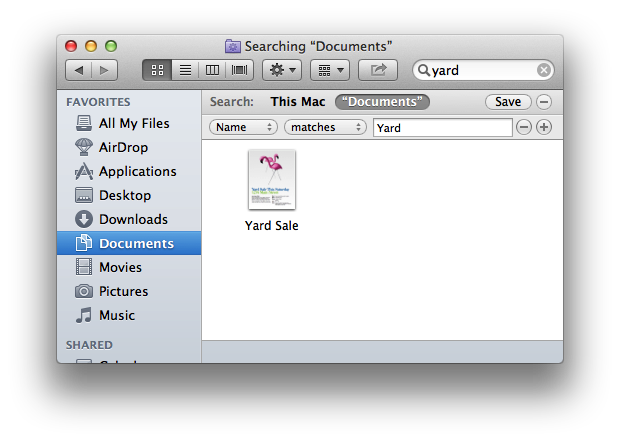620x442 pixels.
Task: Switch to Cover Flow view
Action: 240,70
